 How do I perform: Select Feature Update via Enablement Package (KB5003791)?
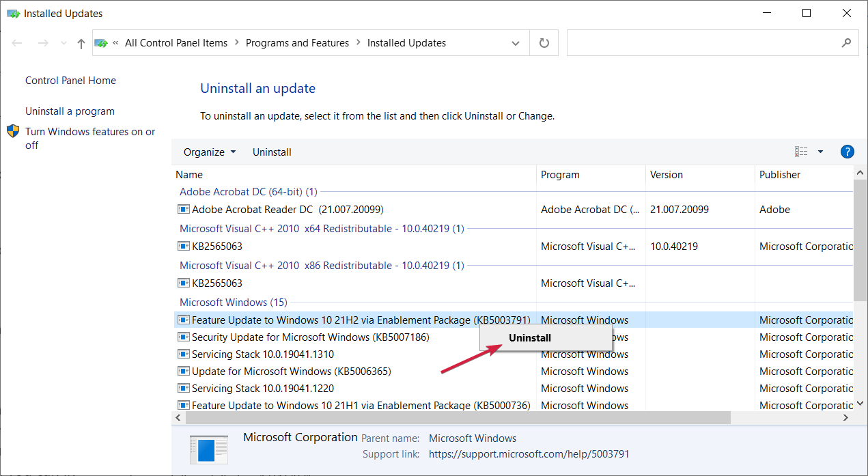361,320
